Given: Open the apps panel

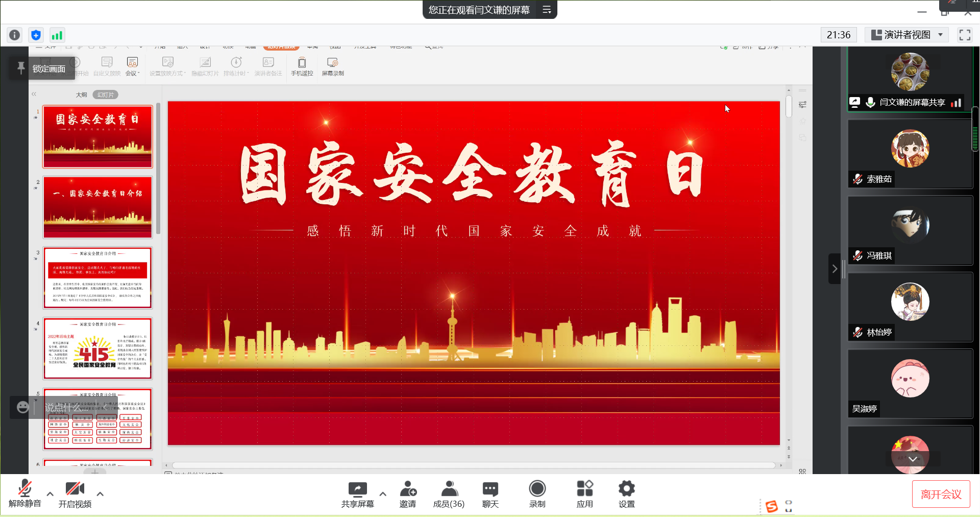Looking at the screenshot, I should (584, 494).
